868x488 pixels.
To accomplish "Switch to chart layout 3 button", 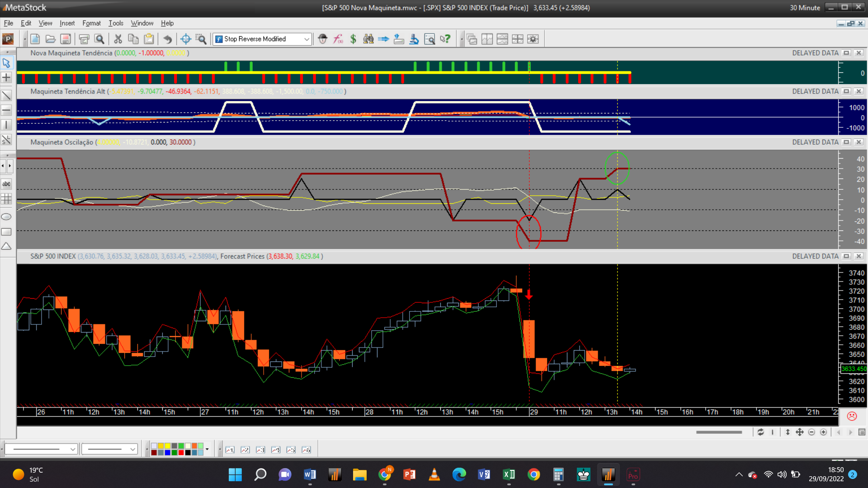I will (260, 450).
